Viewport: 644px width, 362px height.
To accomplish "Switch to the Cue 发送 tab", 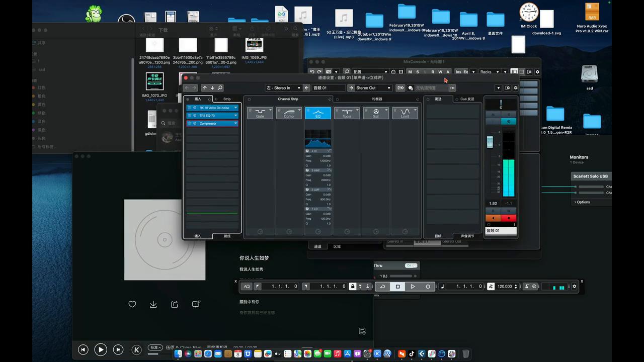I will pyautogui.click(x=467, y=99).
